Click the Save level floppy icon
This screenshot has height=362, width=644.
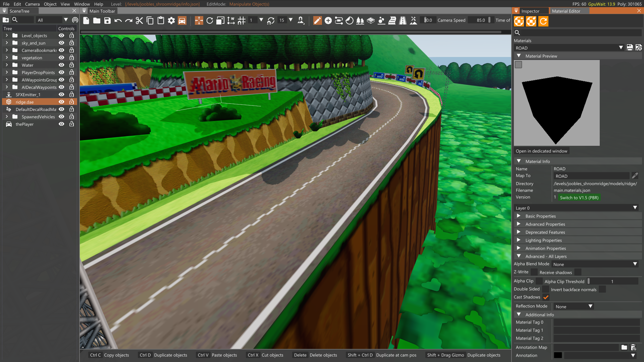point(107,21)
